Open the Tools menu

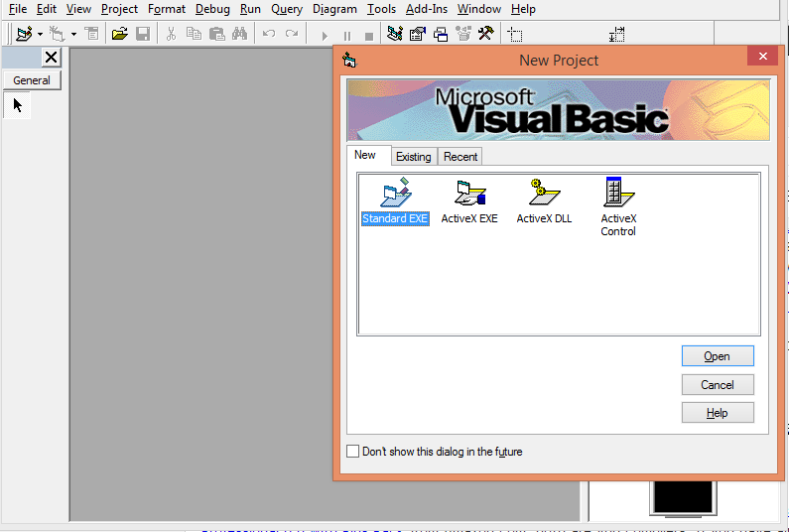click(381, 9)
